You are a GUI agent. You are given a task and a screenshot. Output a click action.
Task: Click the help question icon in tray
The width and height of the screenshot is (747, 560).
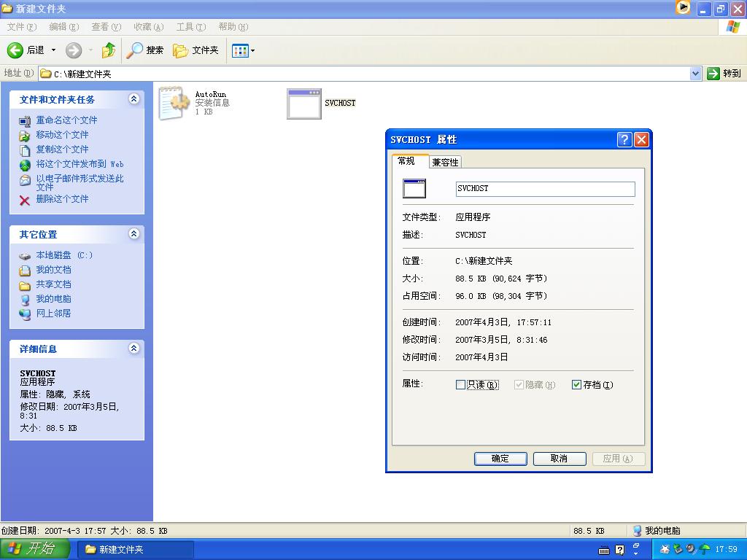(620, 550)
